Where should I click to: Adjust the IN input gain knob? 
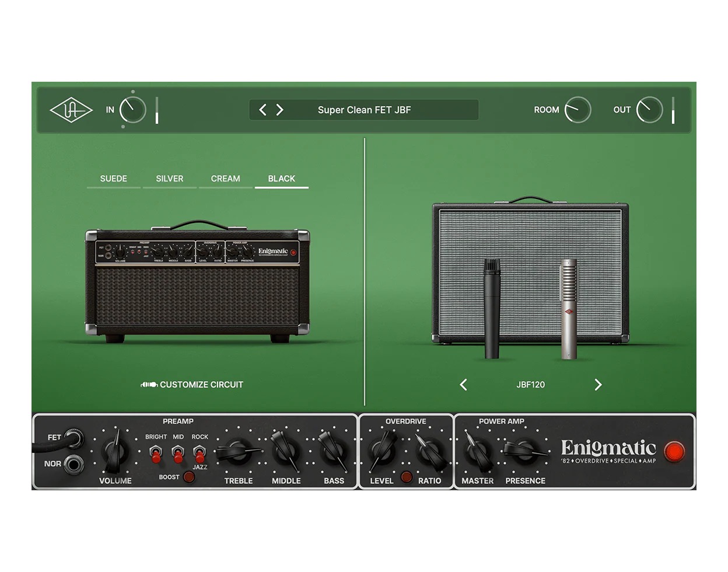click(132, 110)
